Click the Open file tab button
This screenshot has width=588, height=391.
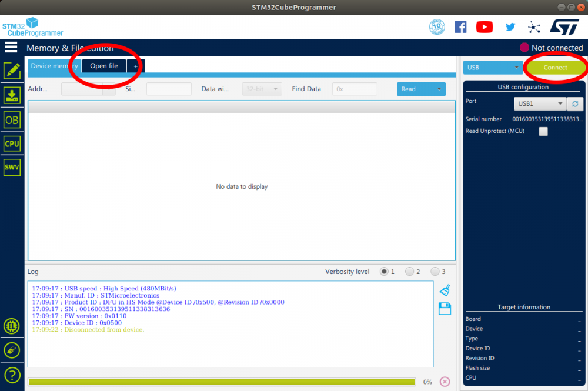(103, 66)
